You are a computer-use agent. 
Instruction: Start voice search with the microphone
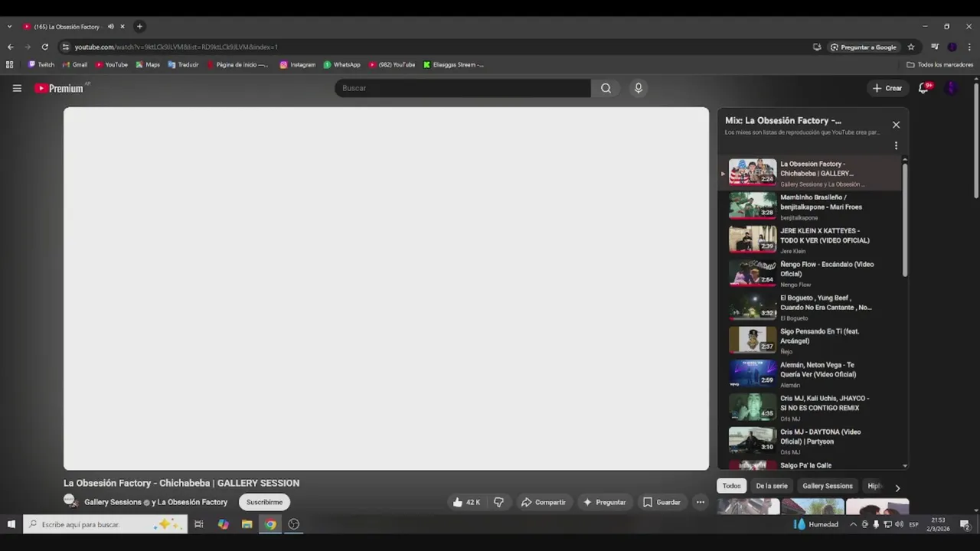(638, 88)
